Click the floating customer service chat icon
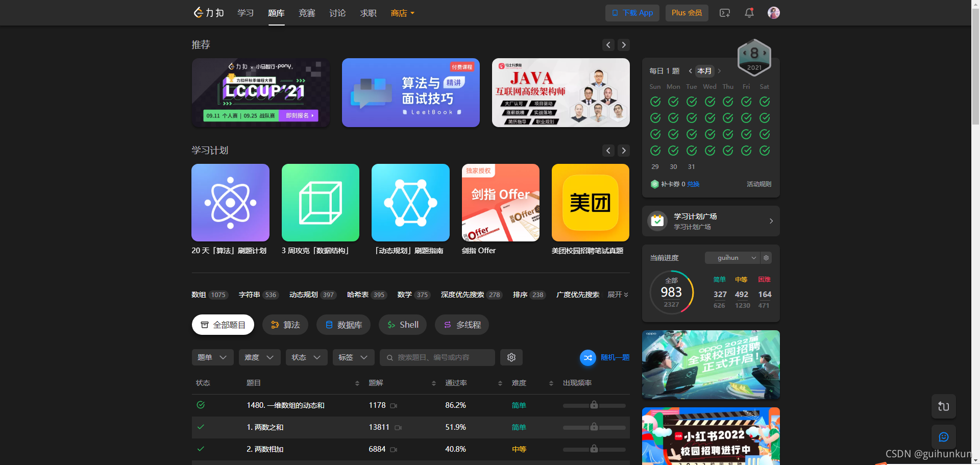This screenshot has height=465, width=980. click(x=944, y=437)
